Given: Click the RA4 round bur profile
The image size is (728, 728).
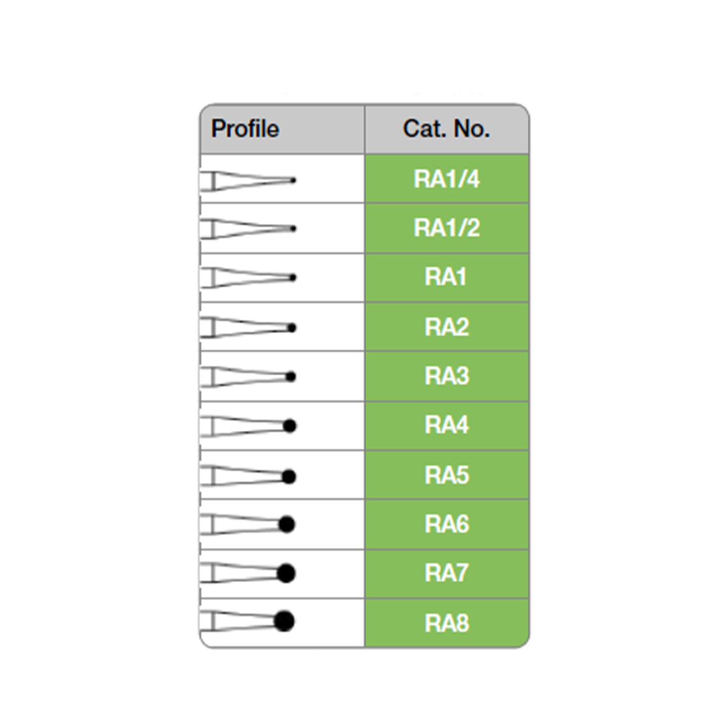Looking at the screenshot, I should click(249, 426).
